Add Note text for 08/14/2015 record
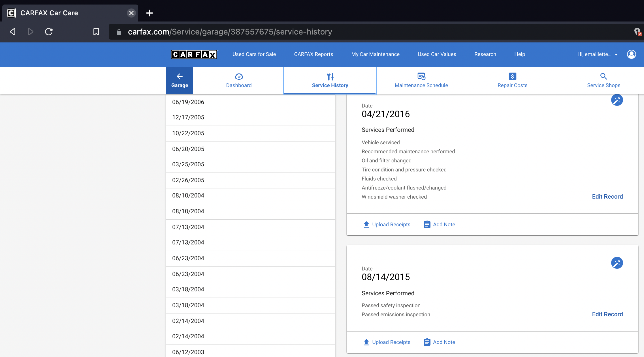644x357 pixels. pyautogui.click(x=444, y=342)
